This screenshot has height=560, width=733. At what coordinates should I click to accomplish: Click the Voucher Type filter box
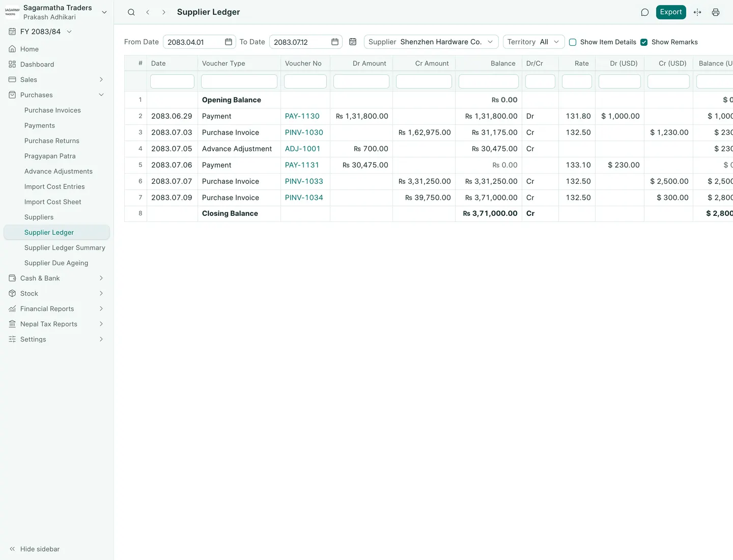pos(239,81)
